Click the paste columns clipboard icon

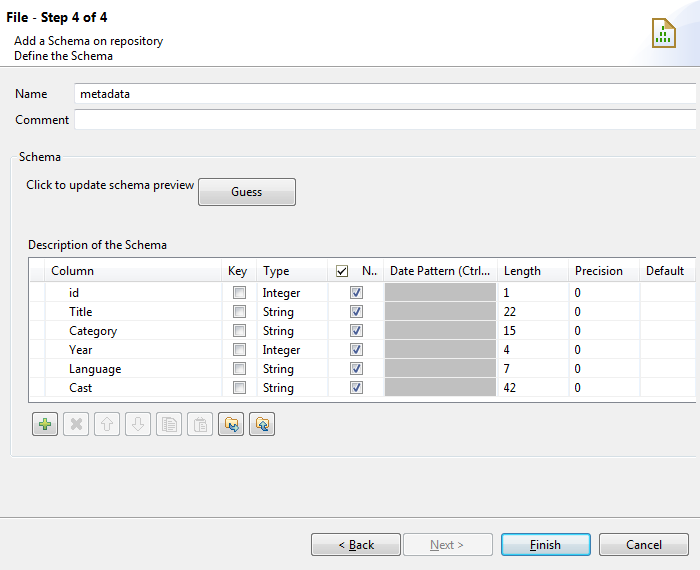tap(200, 425)
